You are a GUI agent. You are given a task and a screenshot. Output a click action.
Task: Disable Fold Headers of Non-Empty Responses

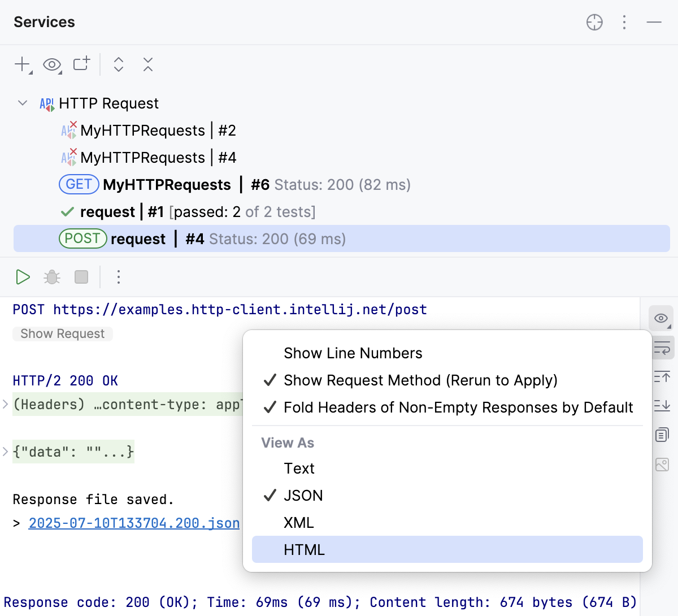point(458,407)
